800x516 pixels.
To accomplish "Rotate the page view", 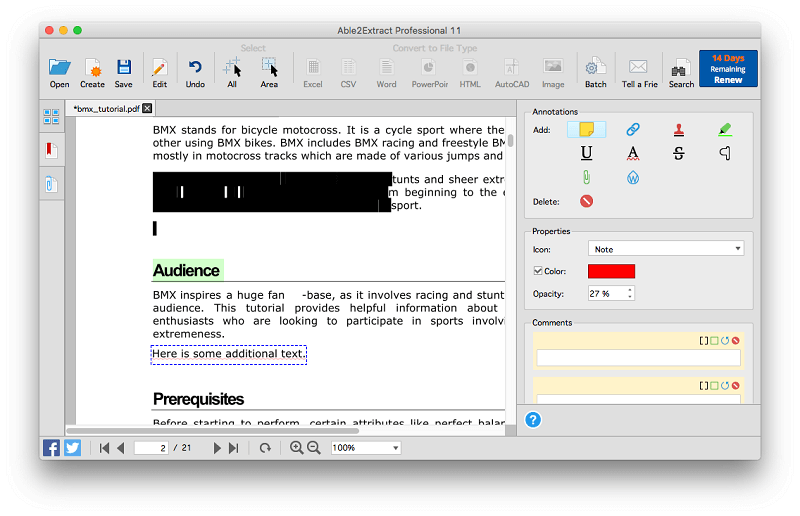I will coord(265,448).
